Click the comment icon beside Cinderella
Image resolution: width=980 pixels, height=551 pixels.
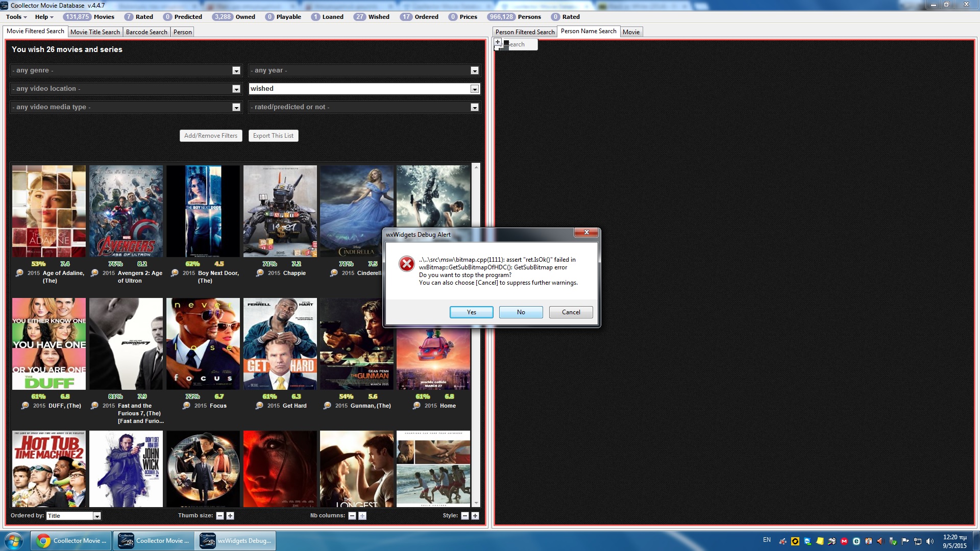[x=334, y=273]
